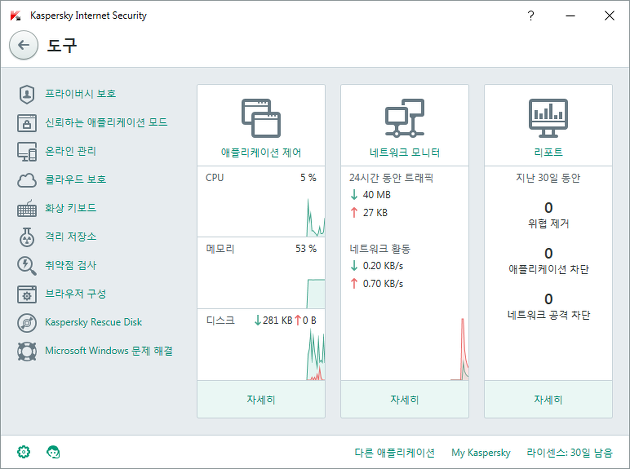Click the 0.20 KB/s download rate

click(383, 266)
